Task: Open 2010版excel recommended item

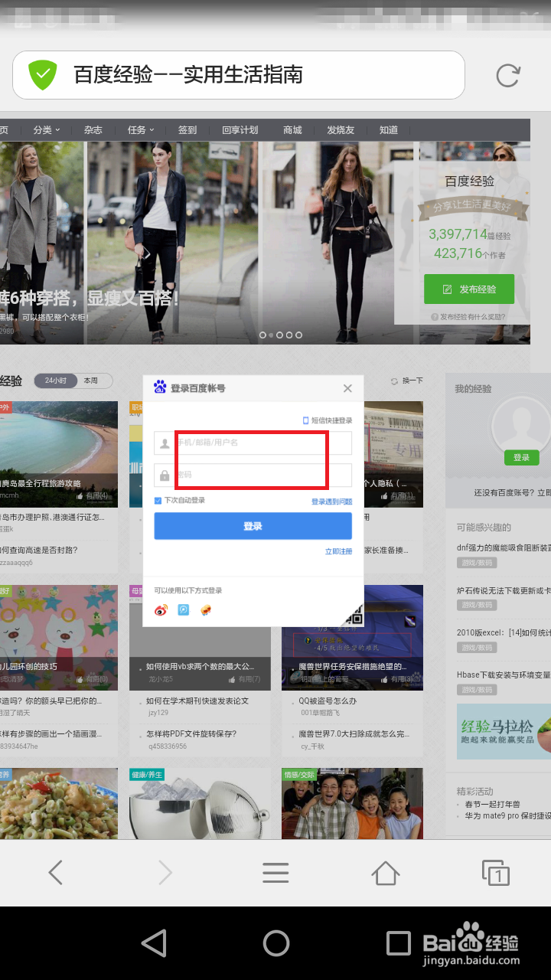Action: (x=504, y=632)
